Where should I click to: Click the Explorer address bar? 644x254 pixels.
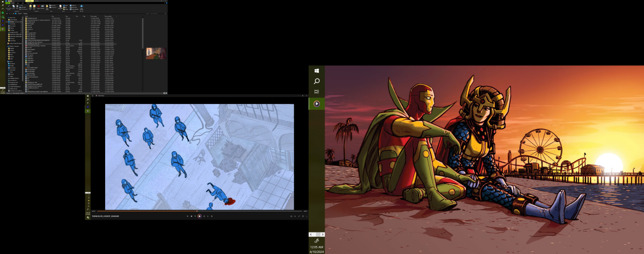click(x=80, y=13)
